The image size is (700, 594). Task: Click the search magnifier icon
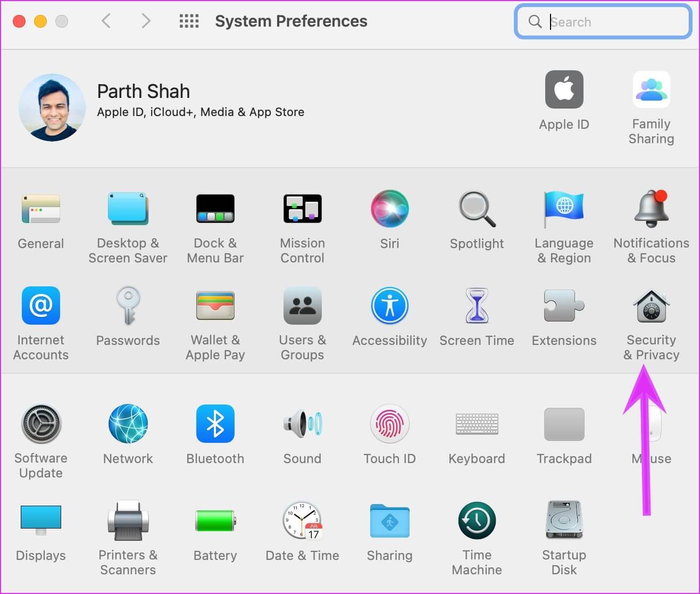535,21
